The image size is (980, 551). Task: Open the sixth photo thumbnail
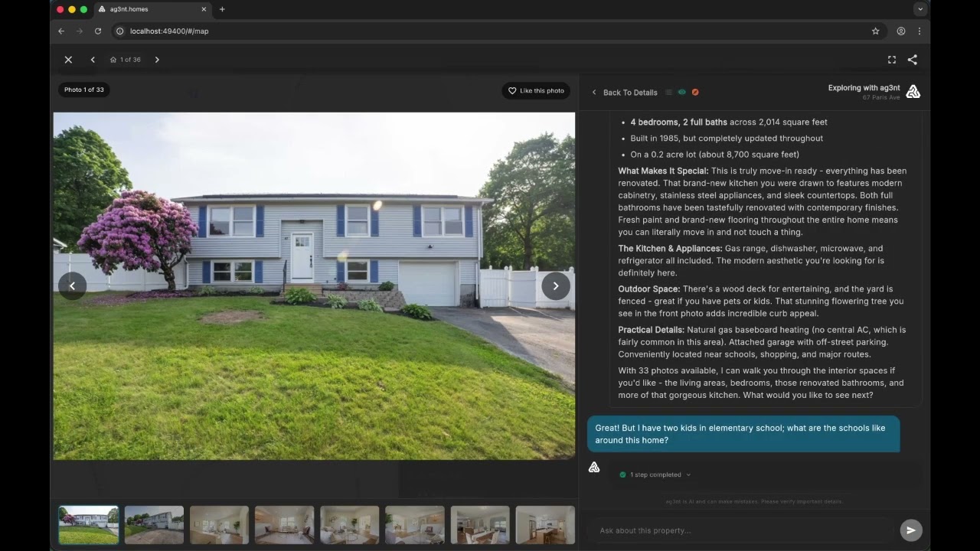pyautogui.click(x=415, y=525)
